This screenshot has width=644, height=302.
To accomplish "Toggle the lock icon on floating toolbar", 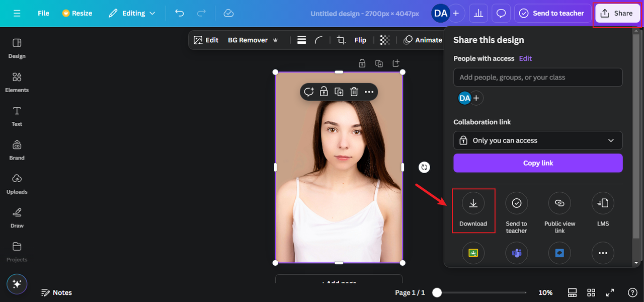I will 324,92.
